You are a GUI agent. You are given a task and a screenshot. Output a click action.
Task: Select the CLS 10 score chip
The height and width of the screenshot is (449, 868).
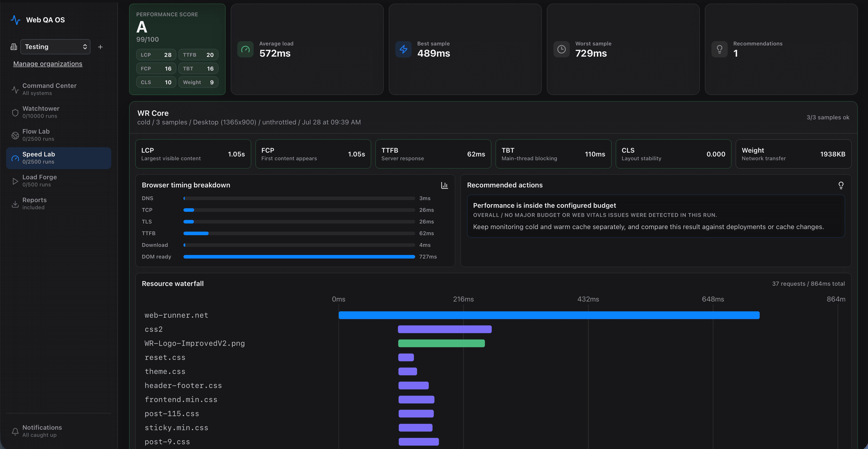pyautogui.click(x=156, y=82)
